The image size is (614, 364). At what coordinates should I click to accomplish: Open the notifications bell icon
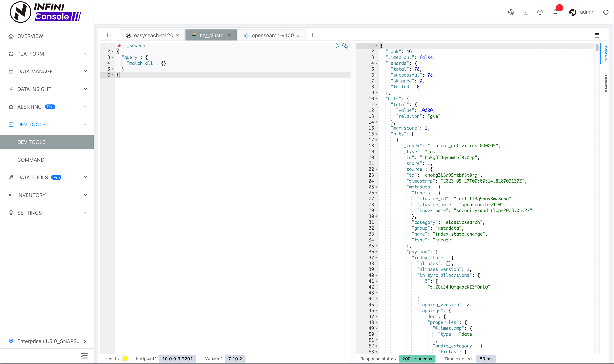click(x=555, y=12)
